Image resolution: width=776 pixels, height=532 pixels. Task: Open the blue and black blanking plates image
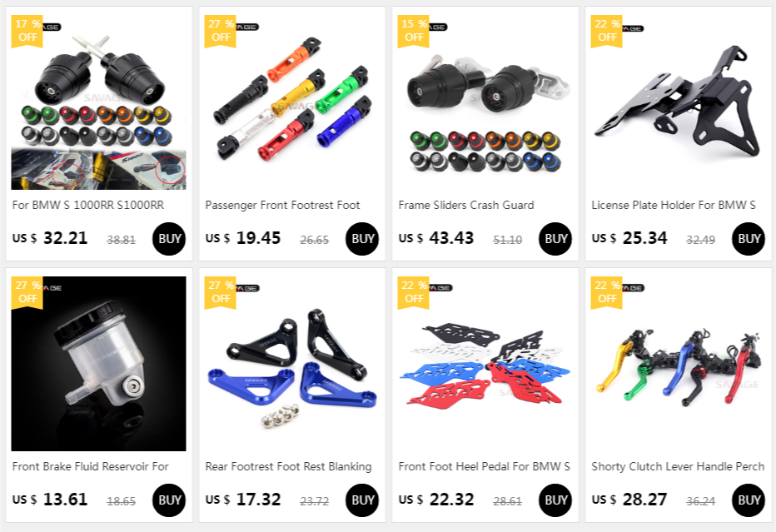tap(292, 364)
